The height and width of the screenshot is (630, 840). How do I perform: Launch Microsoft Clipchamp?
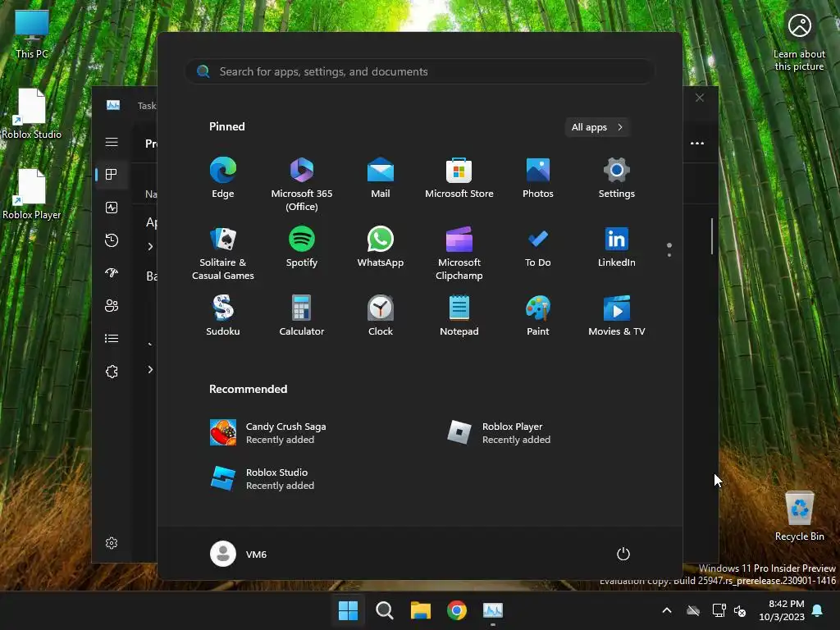(x=459, y=253)
